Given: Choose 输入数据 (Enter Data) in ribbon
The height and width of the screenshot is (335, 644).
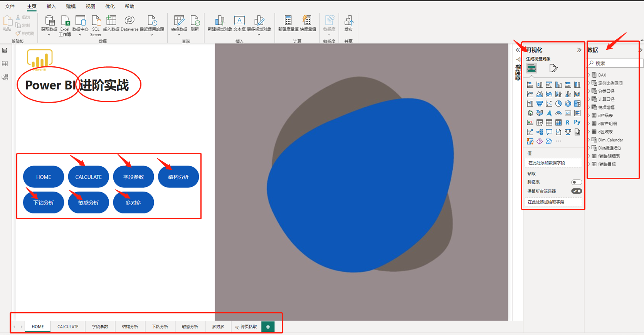Looking at the screenshot, I should [x=111, y=23].
